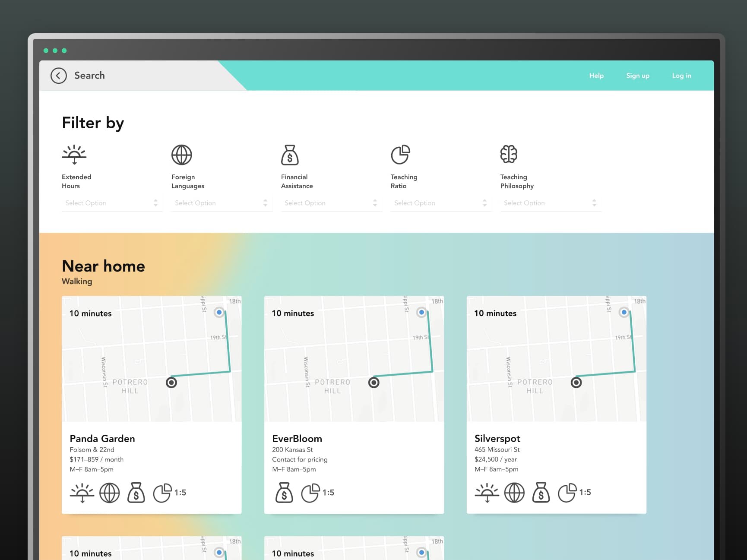Click the Extended Hours sunrise filter icon
The image size is (747, 560).
pos(74,155)
